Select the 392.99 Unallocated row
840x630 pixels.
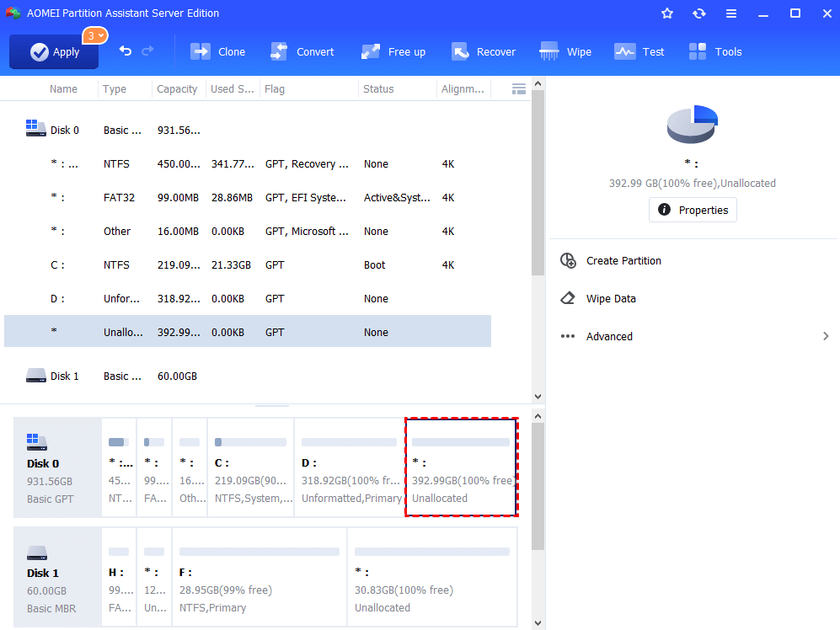[248, 331]
